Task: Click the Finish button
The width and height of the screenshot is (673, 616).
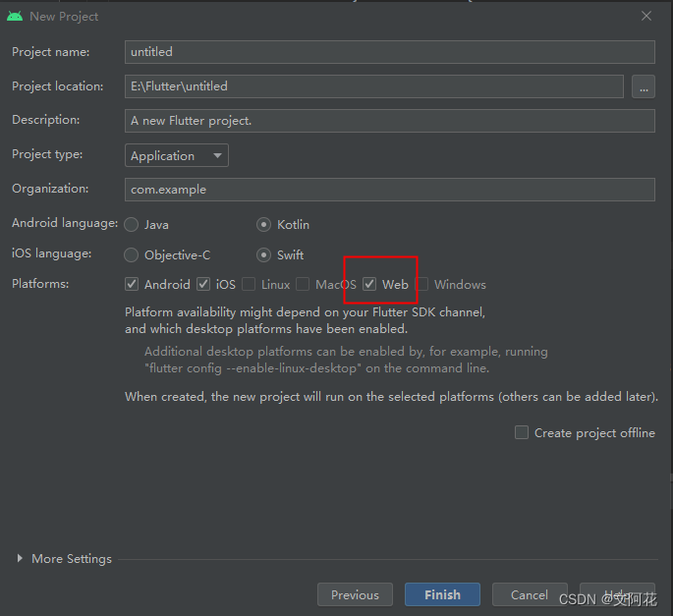Action: (442, 594)
